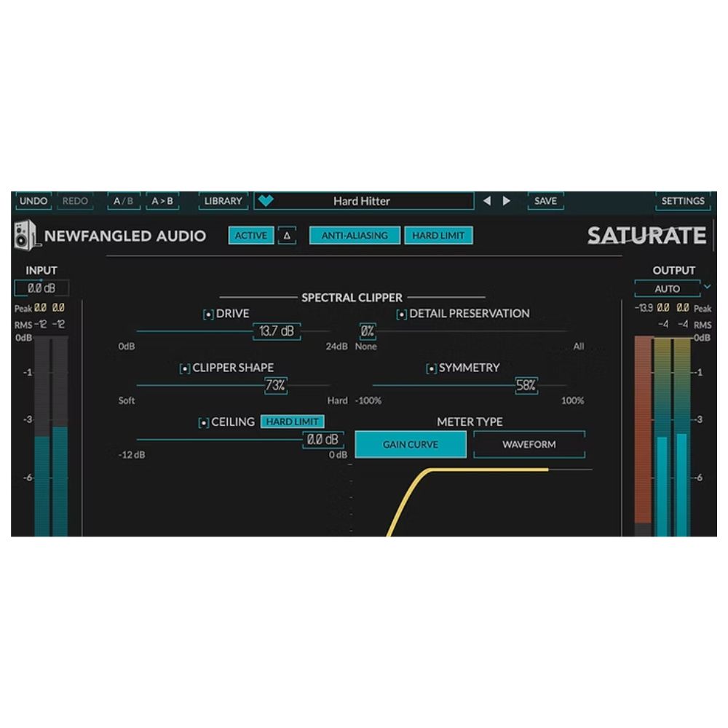Expand the output Auto dropdown chevron

(707, 287)
